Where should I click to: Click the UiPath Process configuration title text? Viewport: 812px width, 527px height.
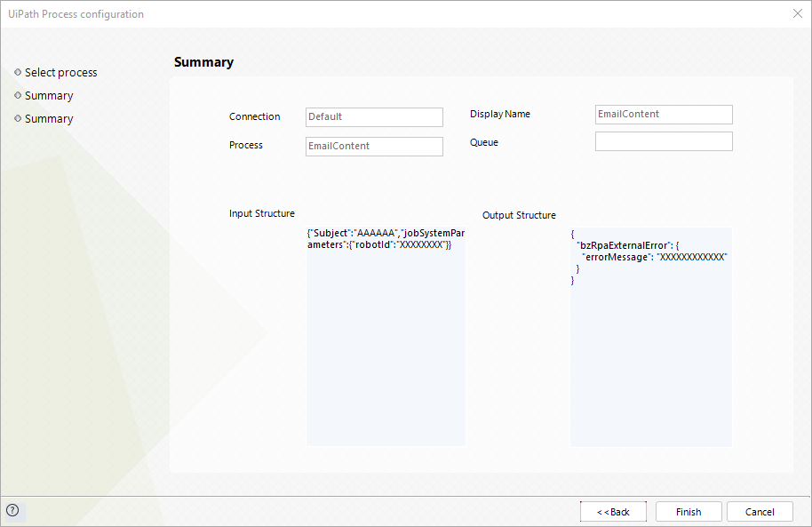(76, 14)
